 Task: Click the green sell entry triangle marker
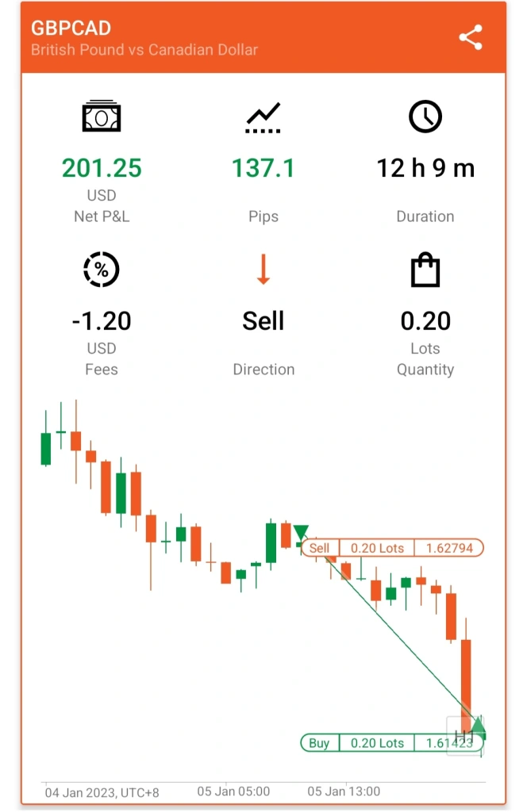point(301,532)
